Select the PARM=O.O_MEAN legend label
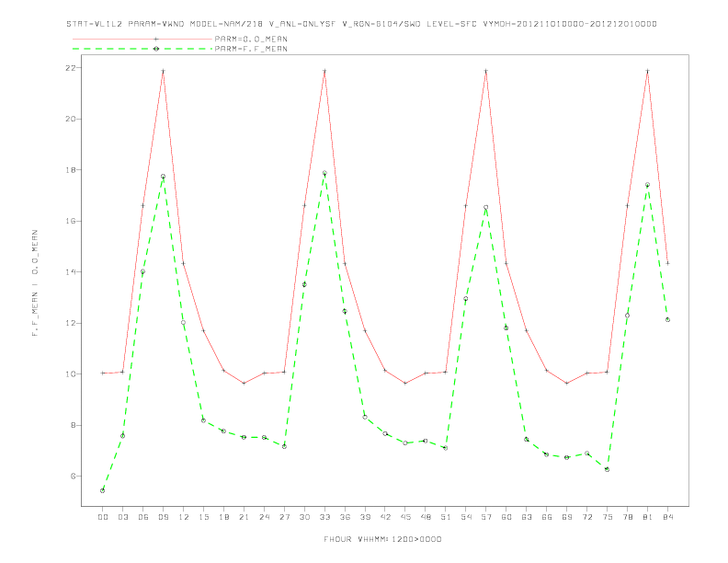The width and height of the screenshot is (728, 563). click(x=251, y=39)
